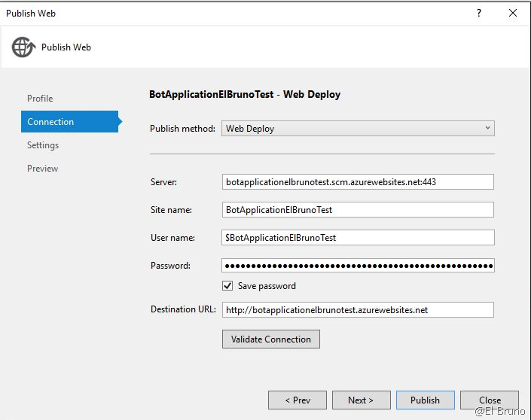Advance with the Next button
The width and height of the screenshot is (531, 420).
[x=362, y=400]
